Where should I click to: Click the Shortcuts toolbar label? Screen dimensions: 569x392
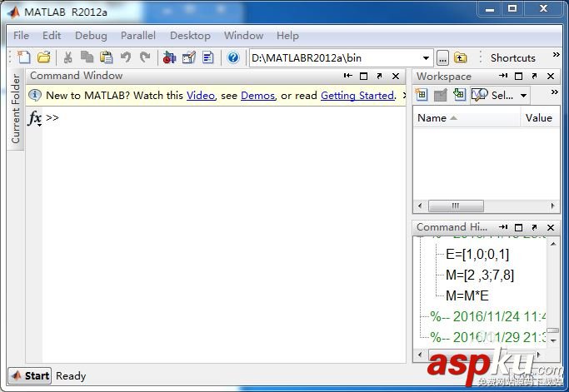[x=512, y=58]
